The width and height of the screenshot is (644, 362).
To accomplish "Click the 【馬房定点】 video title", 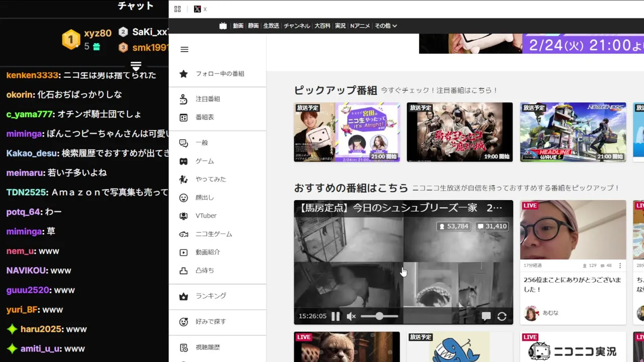I will point(400,208).
